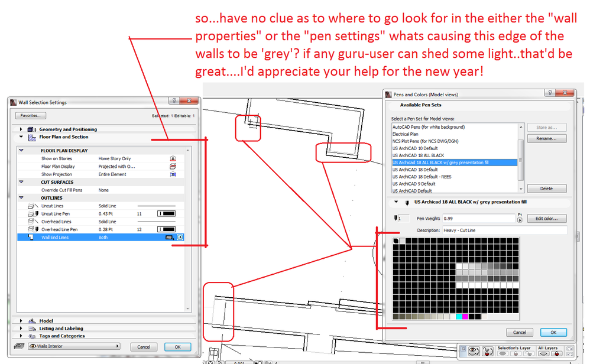Image resolution: width=590 pixels, height=364 pixels.
Task: Select US ArchiCAD 18 Default - REES pen set
Action: coord(455,177)
